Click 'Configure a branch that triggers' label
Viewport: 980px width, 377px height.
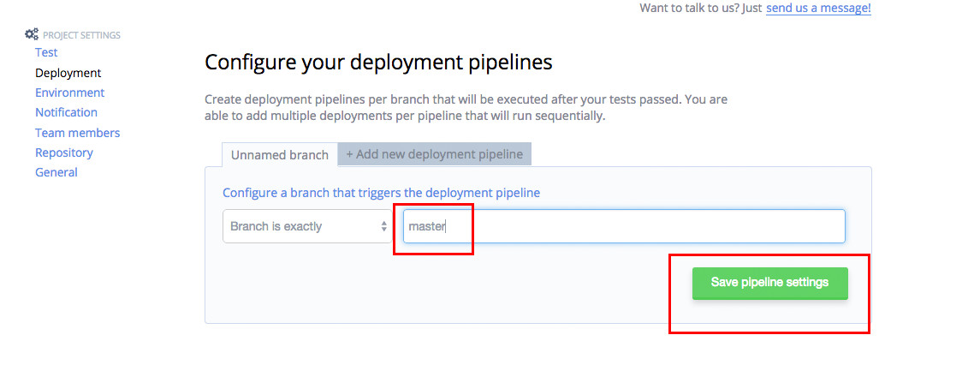pos(381,193)
